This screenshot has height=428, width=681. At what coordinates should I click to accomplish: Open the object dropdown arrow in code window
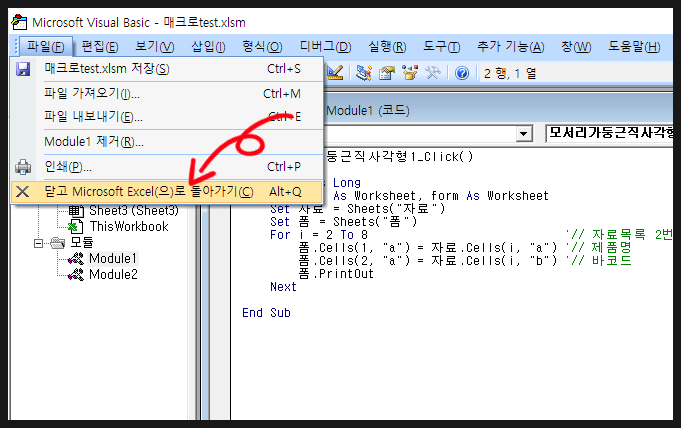[x=524, y=133]
